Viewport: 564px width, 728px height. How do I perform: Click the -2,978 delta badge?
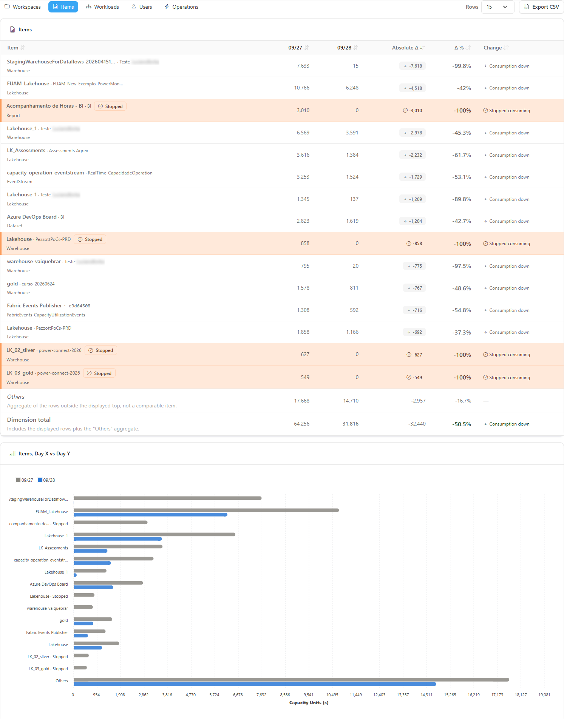[x=413, y=133]
